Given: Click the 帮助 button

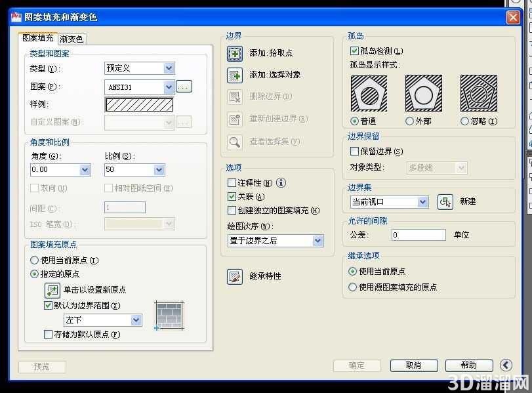Looking at the screenshot, I should [469, 365].
